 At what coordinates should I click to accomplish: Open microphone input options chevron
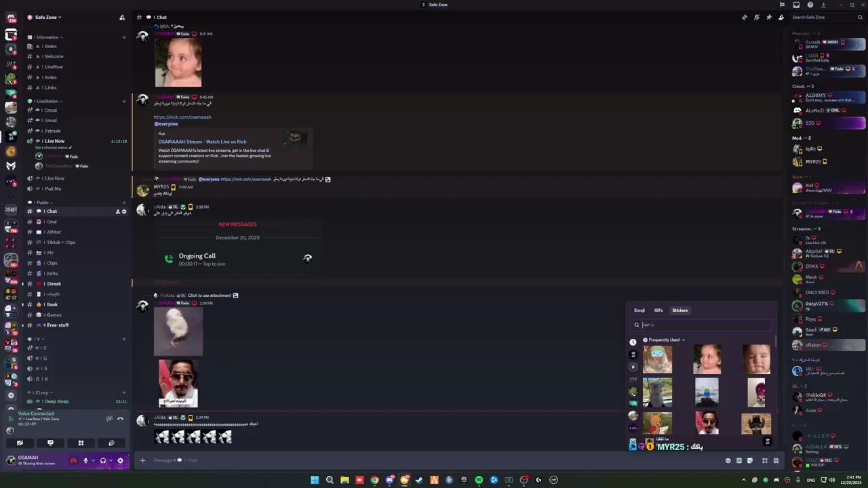93,461
